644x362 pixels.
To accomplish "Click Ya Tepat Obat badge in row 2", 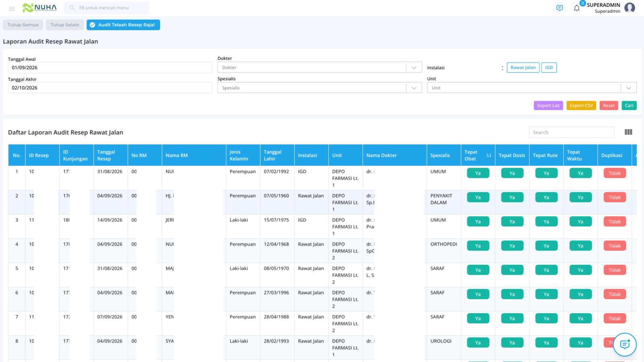I will coord(478,197).
